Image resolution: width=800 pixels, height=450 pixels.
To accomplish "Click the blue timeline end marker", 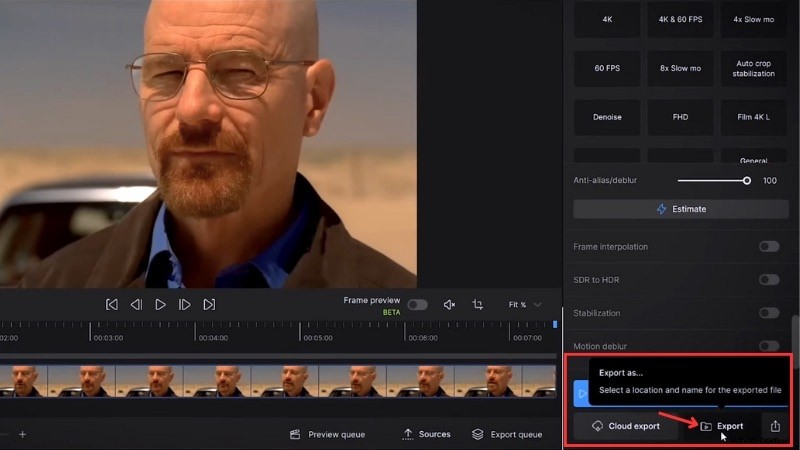I will (x=555, y=324).
